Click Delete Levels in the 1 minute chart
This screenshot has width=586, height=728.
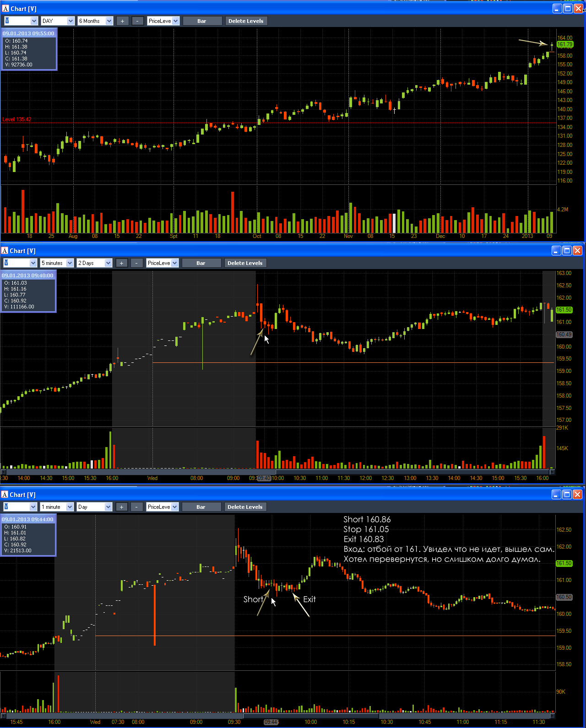tap(245, 507)
